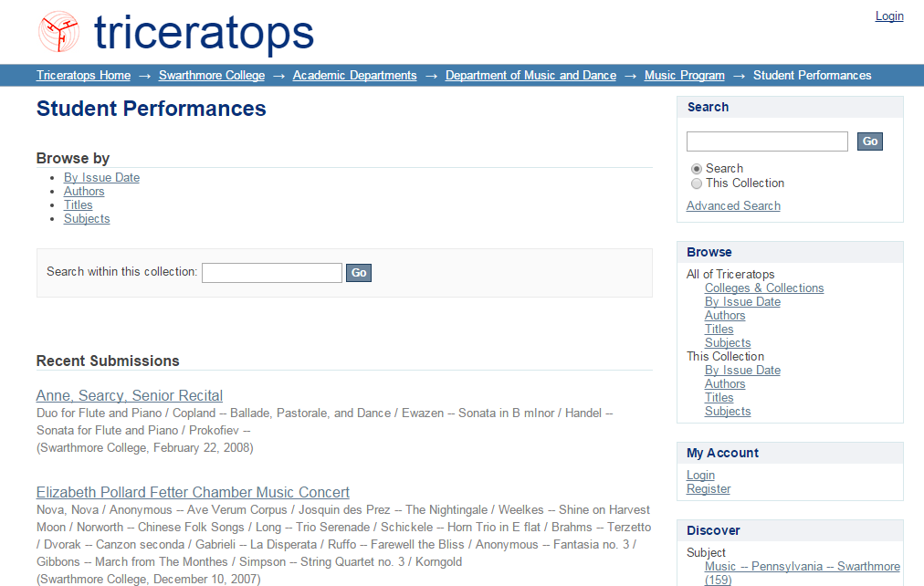The image size is (924, 586).
Task: Open Colleges & Collections link
Action: point(764,288)
